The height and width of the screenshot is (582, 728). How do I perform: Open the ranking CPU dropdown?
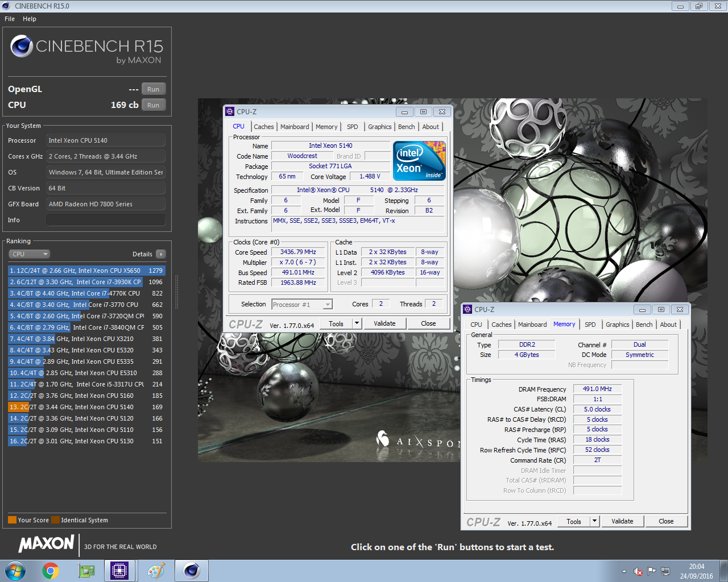click(30, 254)
